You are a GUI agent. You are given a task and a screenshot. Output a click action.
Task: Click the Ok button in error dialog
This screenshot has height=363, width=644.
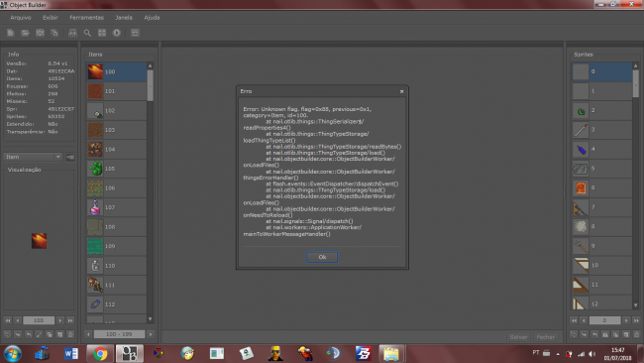click(322, 257)
